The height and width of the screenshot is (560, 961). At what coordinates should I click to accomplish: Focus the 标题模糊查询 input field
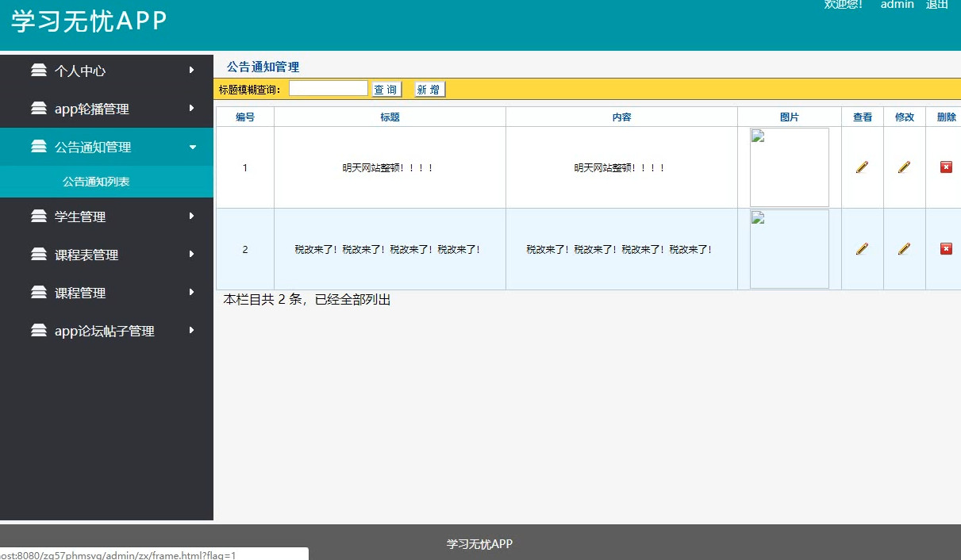pos(329,89)
